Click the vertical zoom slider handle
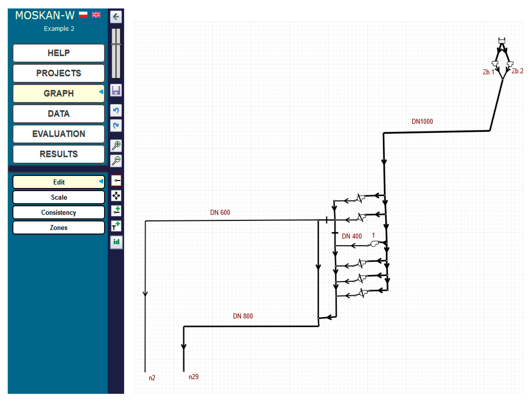The width and height of the screenshot is (532, 400). [x=116, y=44]
